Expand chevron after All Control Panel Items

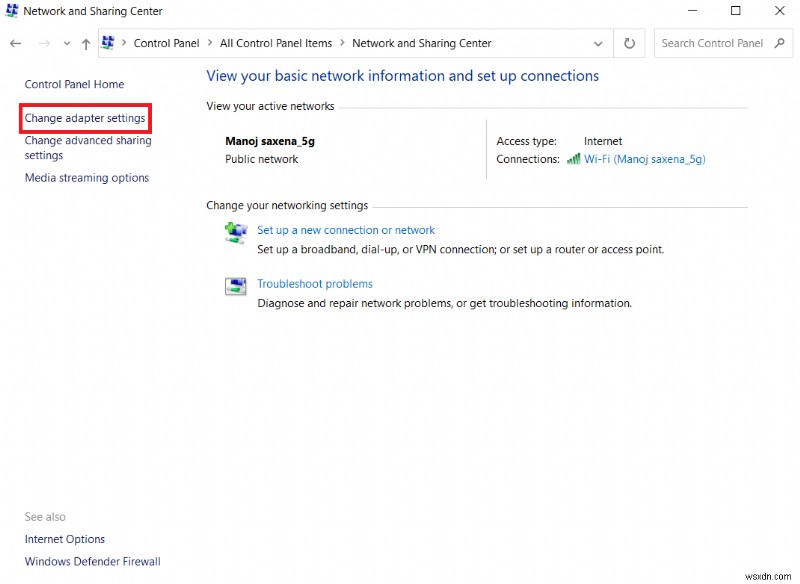click(342, 43)
